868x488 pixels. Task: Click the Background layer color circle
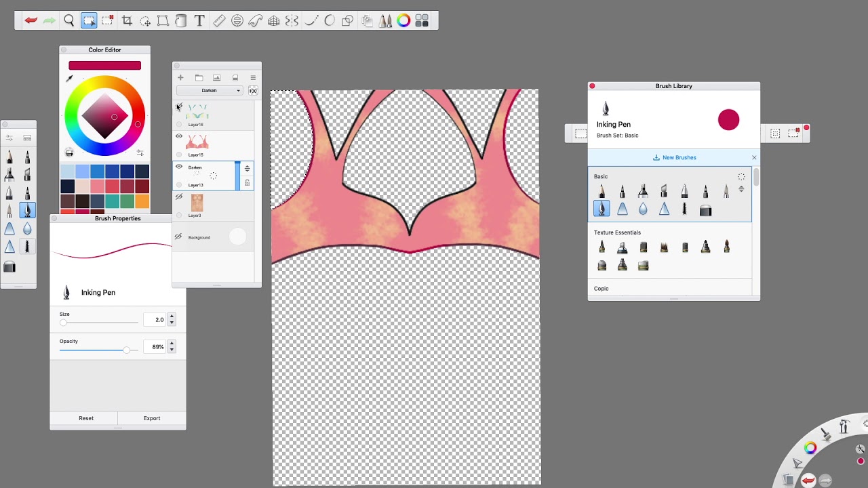pos(237,237)
